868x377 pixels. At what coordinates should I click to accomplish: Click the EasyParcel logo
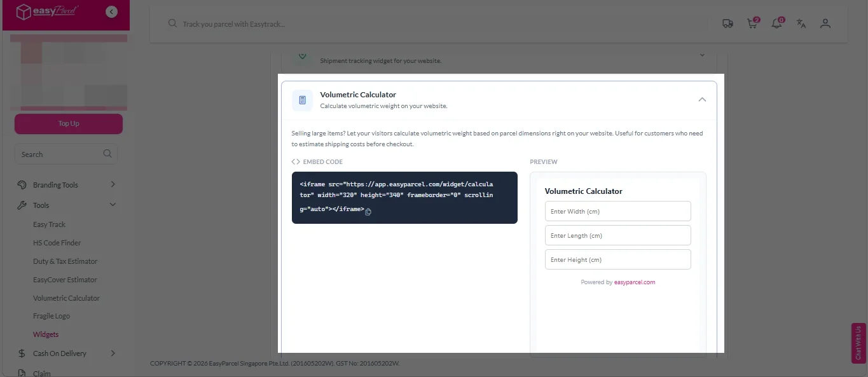[47, 11]
